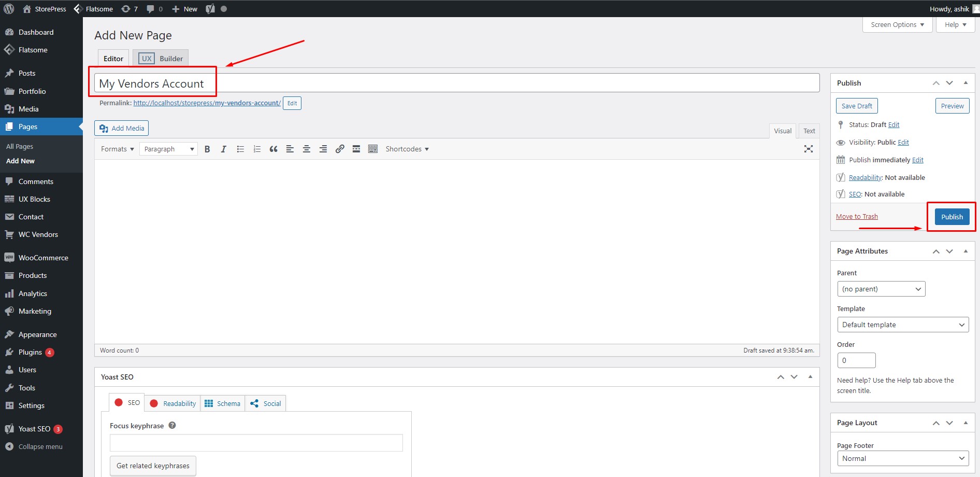
Task: Click the Move to Trash link
Action: point(857,217)
